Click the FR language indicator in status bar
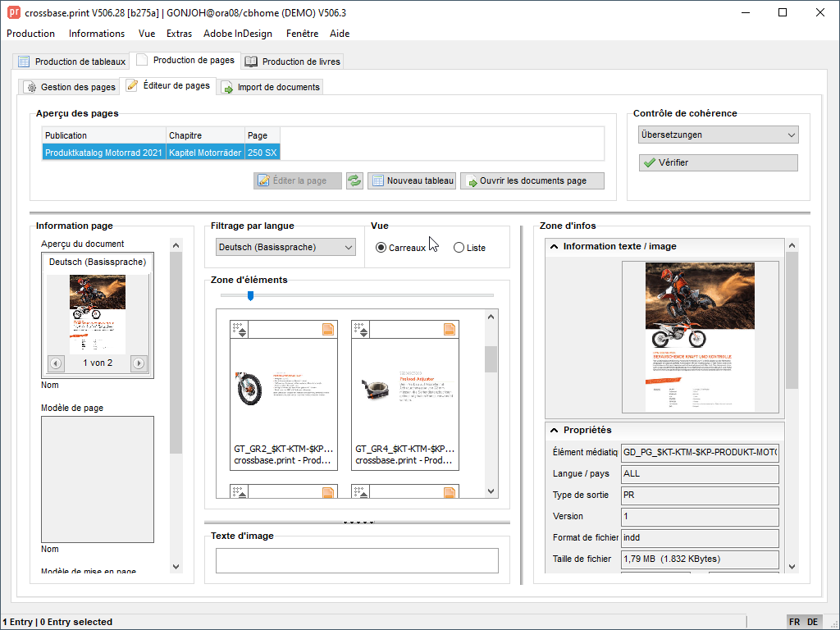 794,622
